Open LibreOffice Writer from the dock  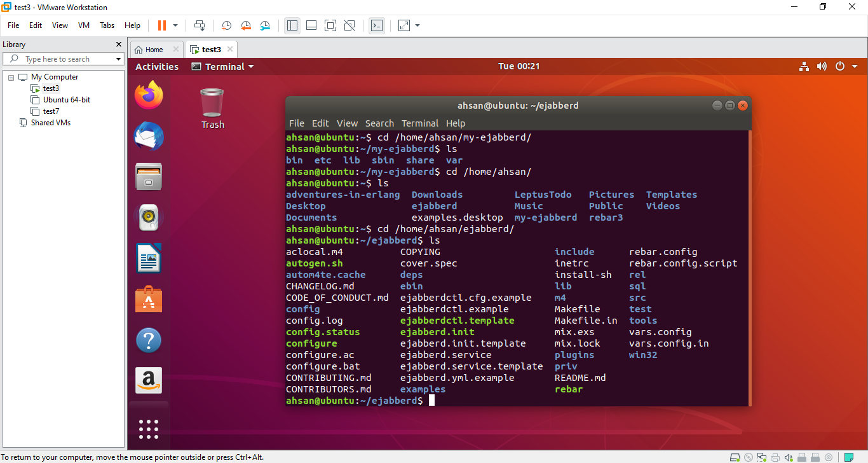click(149, 258)
